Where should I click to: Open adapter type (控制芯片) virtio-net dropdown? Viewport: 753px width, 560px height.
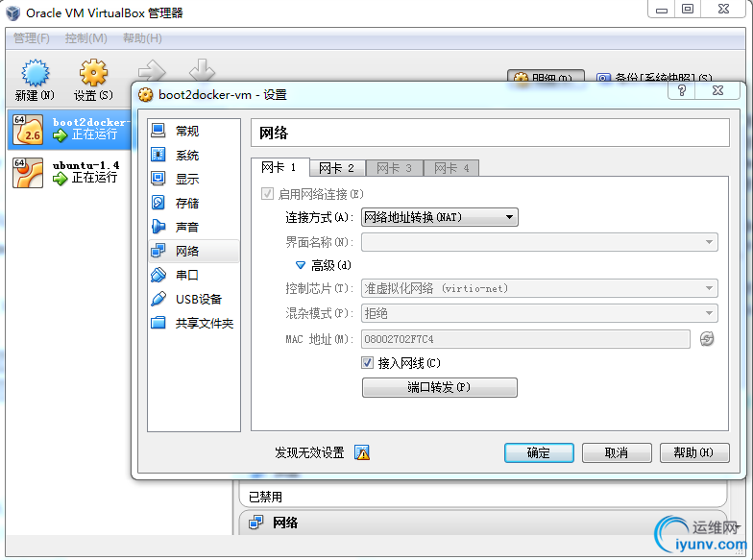coord(540,288)
